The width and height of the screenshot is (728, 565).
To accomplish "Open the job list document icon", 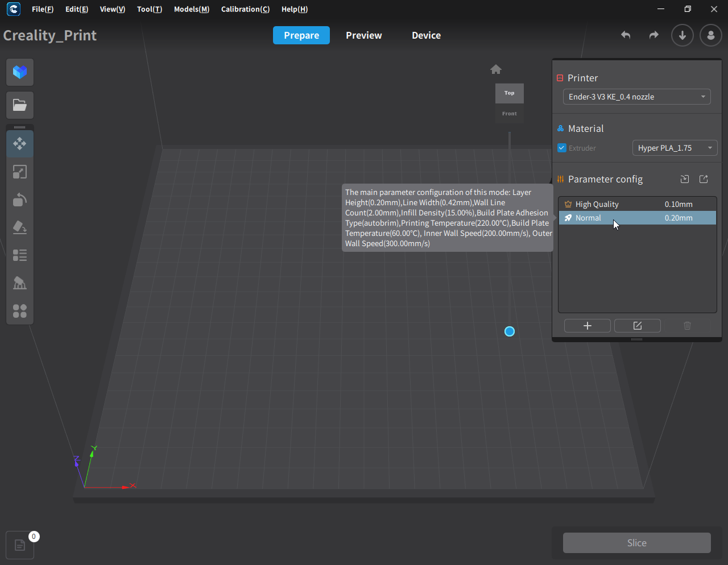I will point(20,545).
